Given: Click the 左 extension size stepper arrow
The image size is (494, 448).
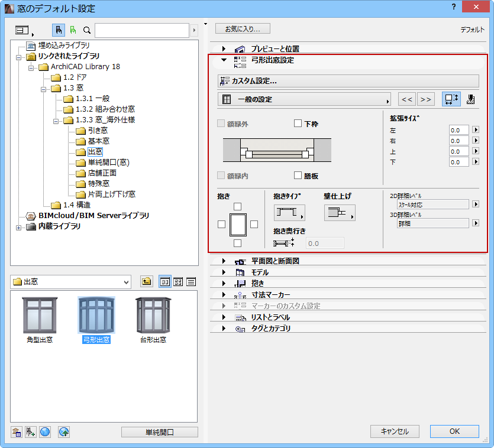Looking at the screenshot, I should (477, 129).
